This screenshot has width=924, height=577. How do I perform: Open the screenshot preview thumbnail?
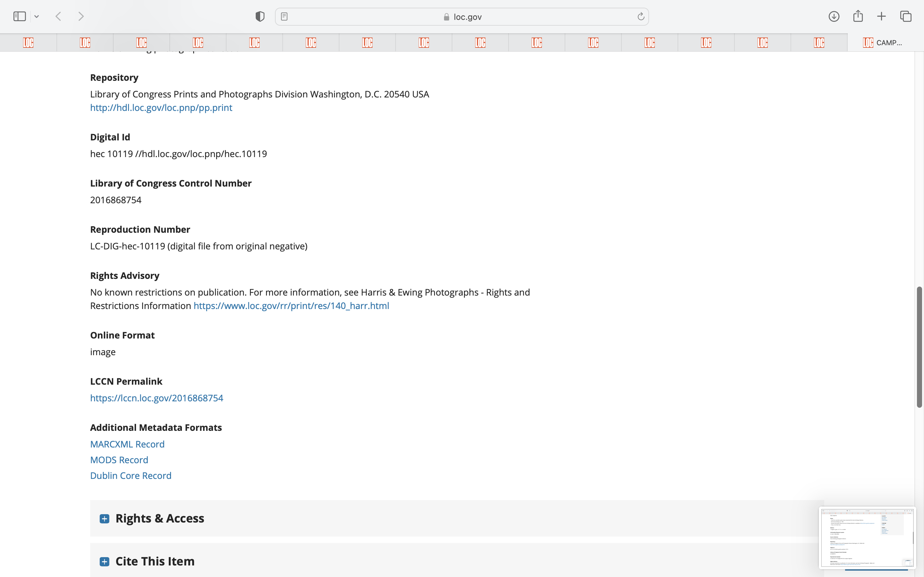click(x=867, y=537)
